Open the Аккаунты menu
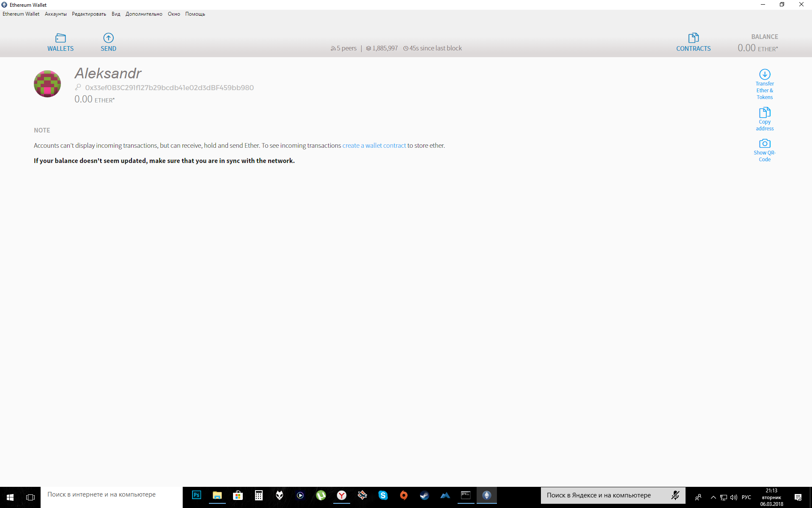812x508 pixels. pyautogui.click(x=55, y=14)
